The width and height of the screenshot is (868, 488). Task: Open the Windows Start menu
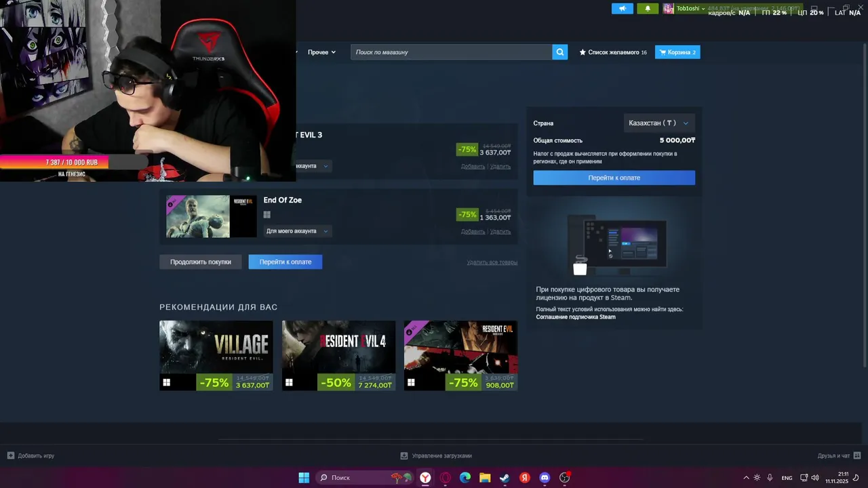[x=304, y=478]
